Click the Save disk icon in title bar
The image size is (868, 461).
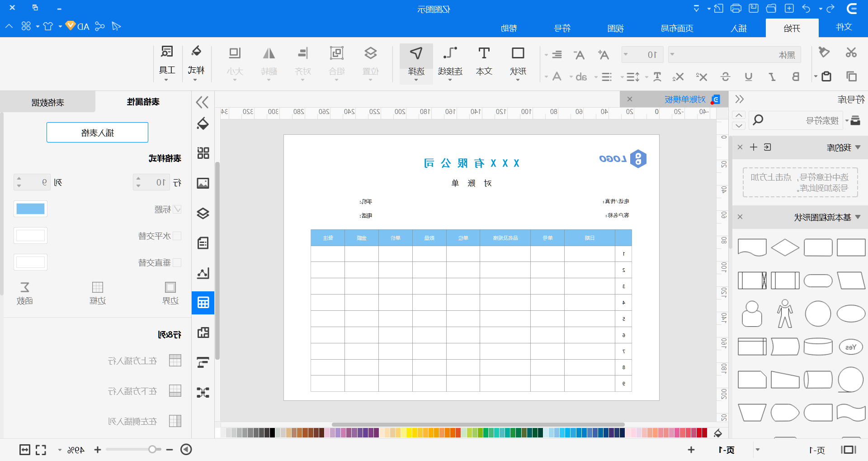coord(754,9)
